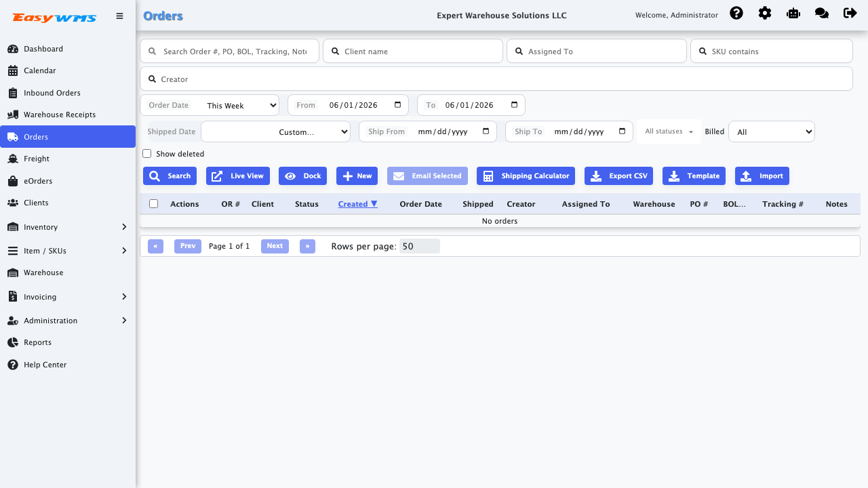Expand Administration submenu chevron
Viewport: 868px width, 488px height.
[x=124, y=321]
